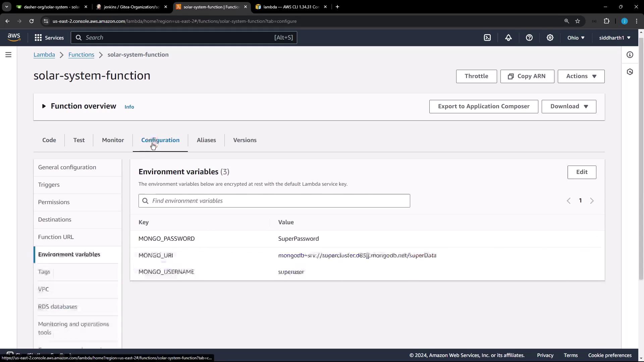The width and height of the screenshot is (644, 362).
Task: Open the info panel icon on right edge
Action: [x=630, y=55]
